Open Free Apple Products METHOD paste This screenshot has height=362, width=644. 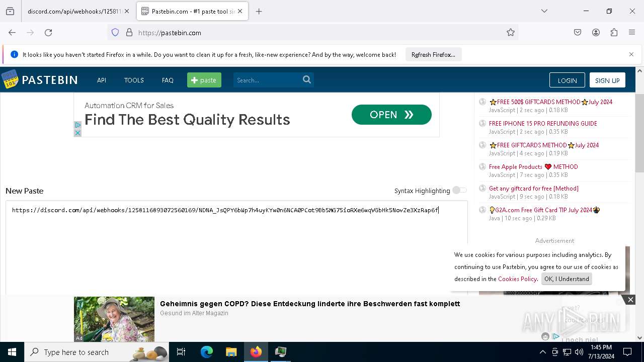coord(533,166)
